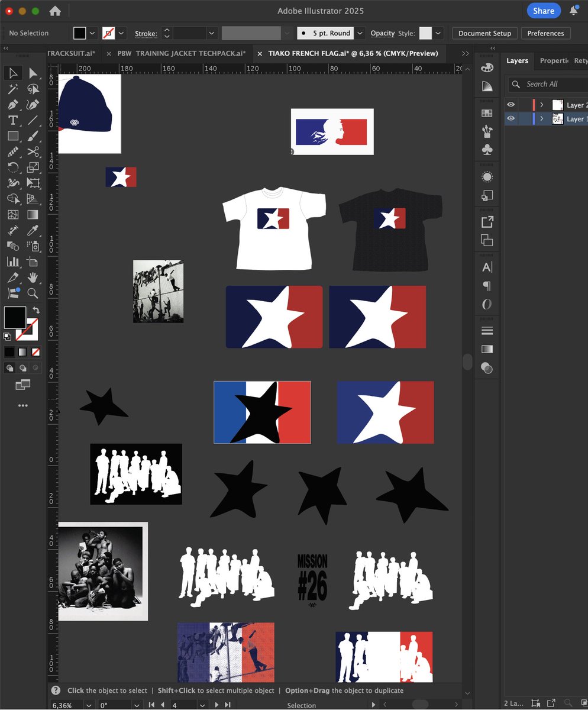Screen dimensions: 588x710
Task: Select the Rotate tool
Action: [12, 167]
